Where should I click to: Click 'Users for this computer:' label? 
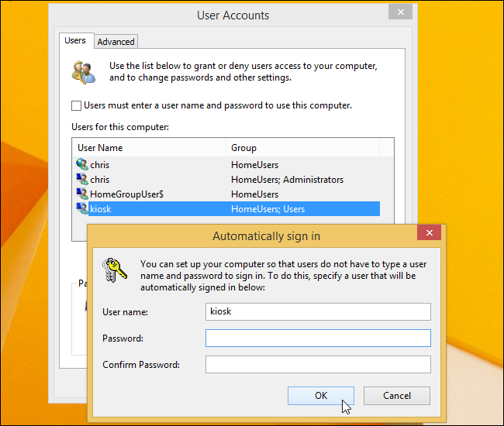120,127
